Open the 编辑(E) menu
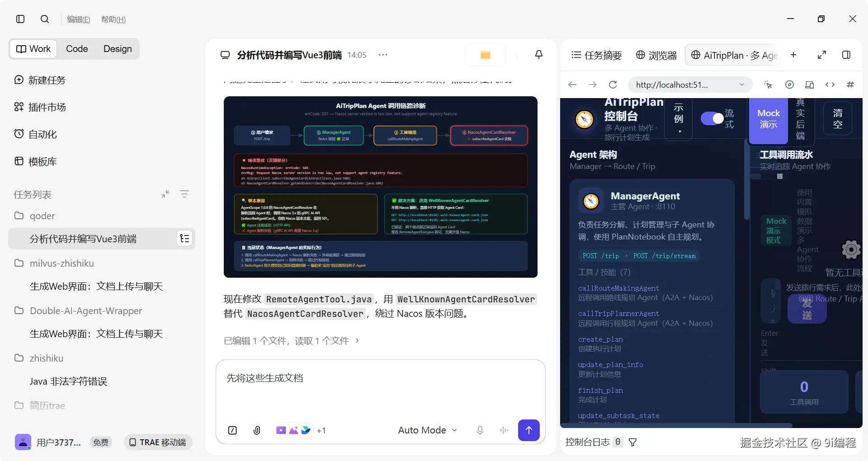Viewport: 868px width, 461px height. pyautogui.click(x=79, y=19)
